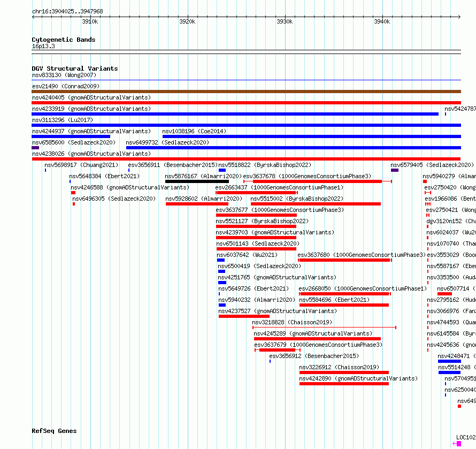Image resolution: width=476 pixels, height=449 pixels.
Task: Open nsv4239703 gnomADStructuralVariants label
Action: pos(275,232)
